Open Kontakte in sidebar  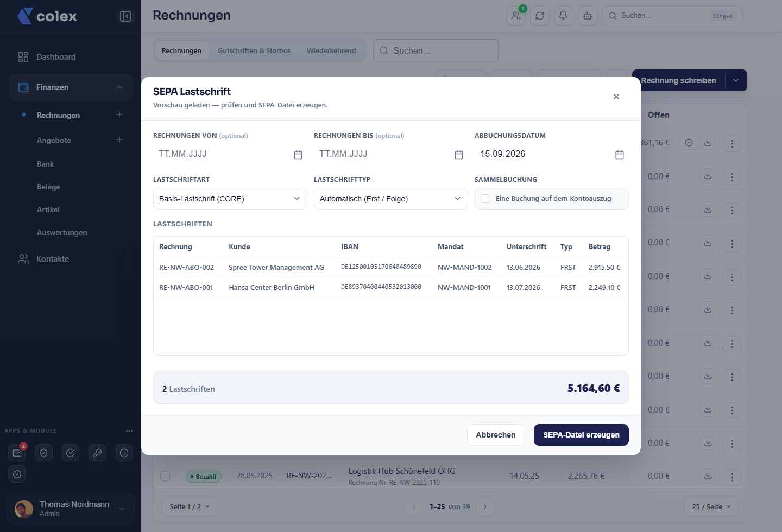(x=71, y=259)
